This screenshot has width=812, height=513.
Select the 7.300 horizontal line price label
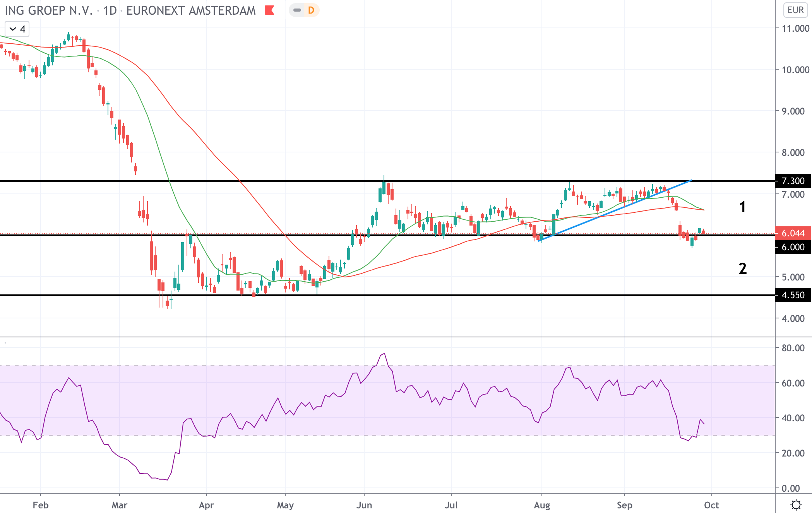(x=793, y=181)
